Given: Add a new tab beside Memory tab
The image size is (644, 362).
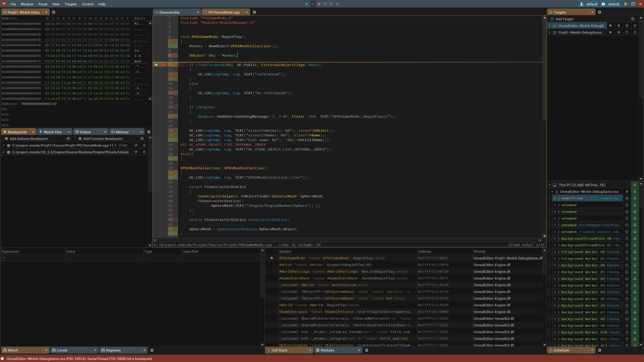Looking at the screenshot, I should pos(149,131).
